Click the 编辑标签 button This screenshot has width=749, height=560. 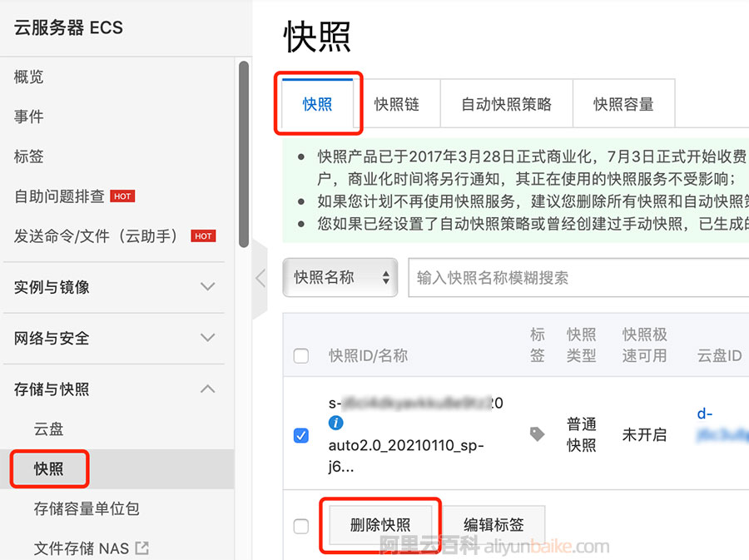coord(494,525)
